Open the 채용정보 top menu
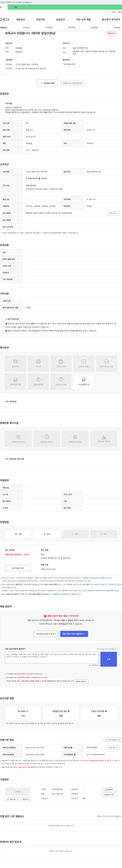122x868 pixels. [21, 20]
